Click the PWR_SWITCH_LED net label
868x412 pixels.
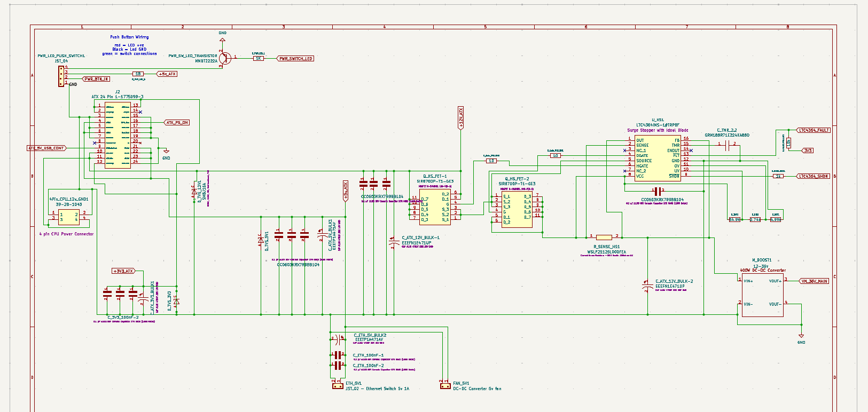[x=295, y=59]
